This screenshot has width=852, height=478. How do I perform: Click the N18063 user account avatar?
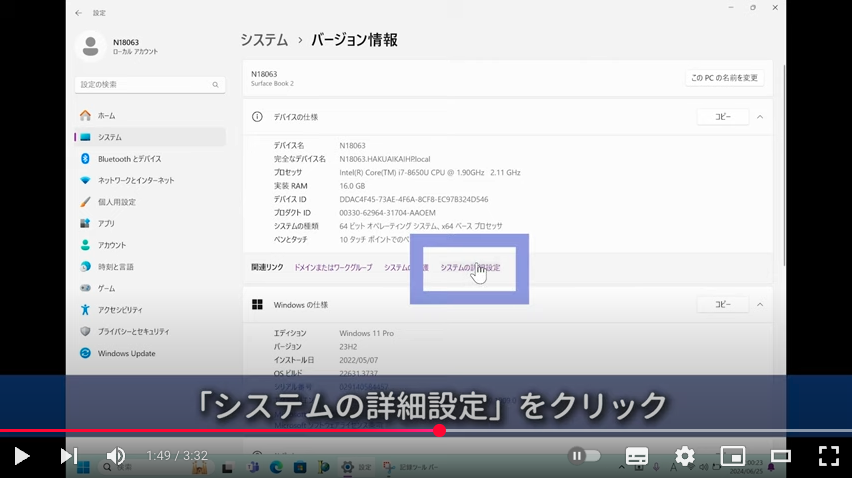point(91,46)
